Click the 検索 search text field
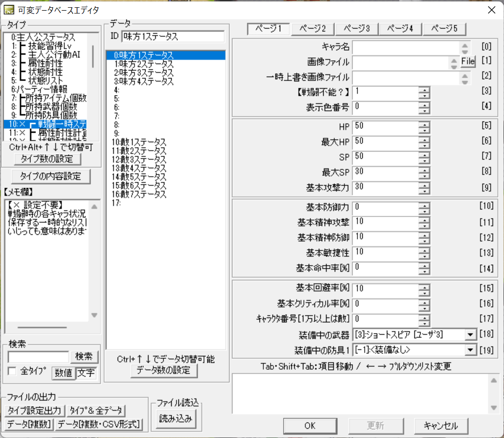 (38, 356)
